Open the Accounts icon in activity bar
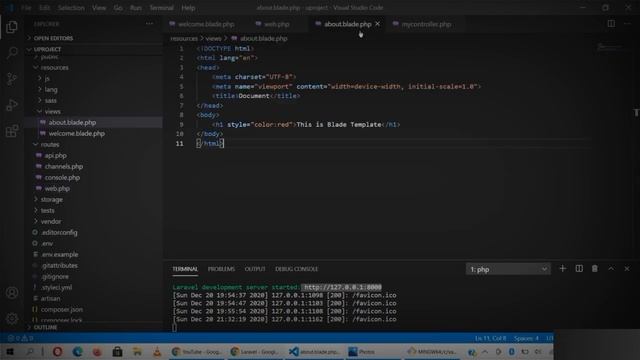640x360 pixels. pos(12,293)
